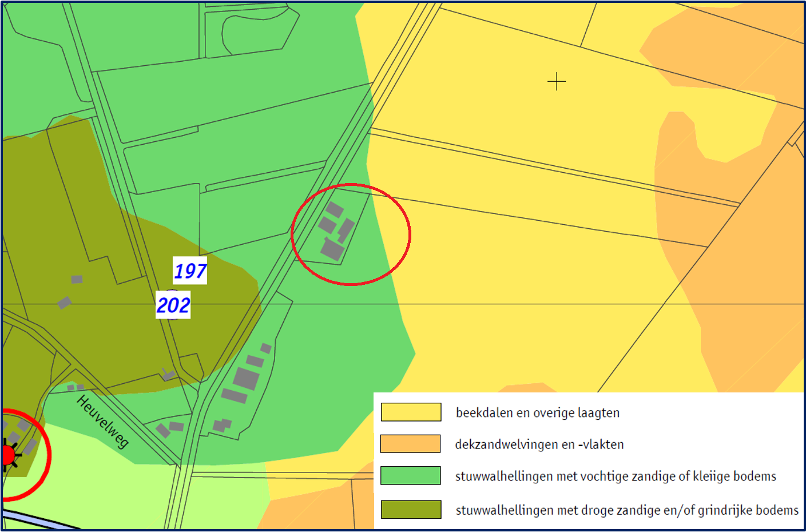Click the yellow swatch for beekdalen en overige laagten
This screenshot has height=532, width=806.
click(x=411, y=412)
